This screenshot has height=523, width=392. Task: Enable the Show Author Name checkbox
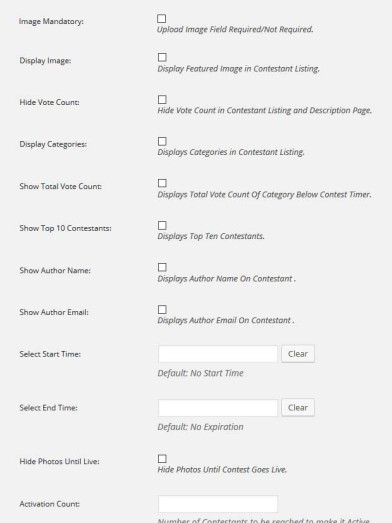click(x=162, y=267)
